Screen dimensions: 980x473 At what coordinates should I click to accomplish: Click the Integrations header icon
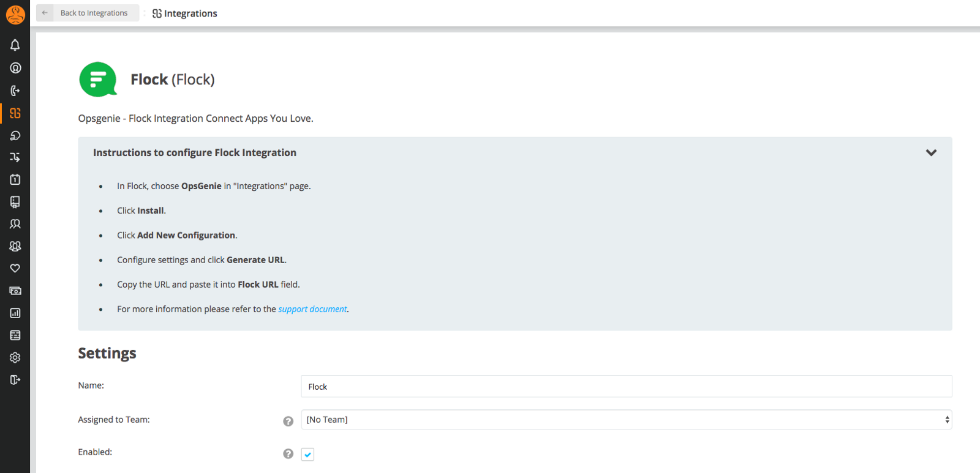pos(157,13)
